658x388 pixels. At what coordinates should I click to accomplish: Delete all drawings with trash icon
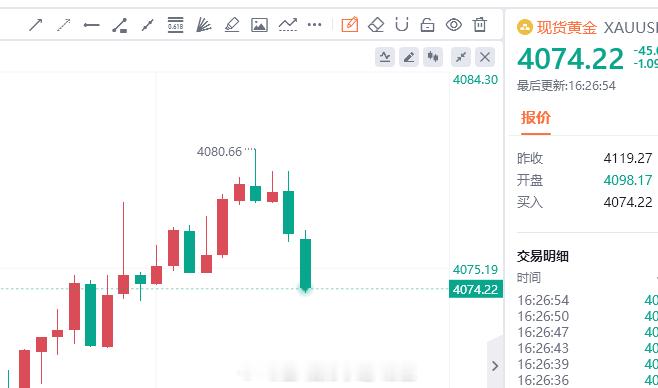click(x=480, y=25)
